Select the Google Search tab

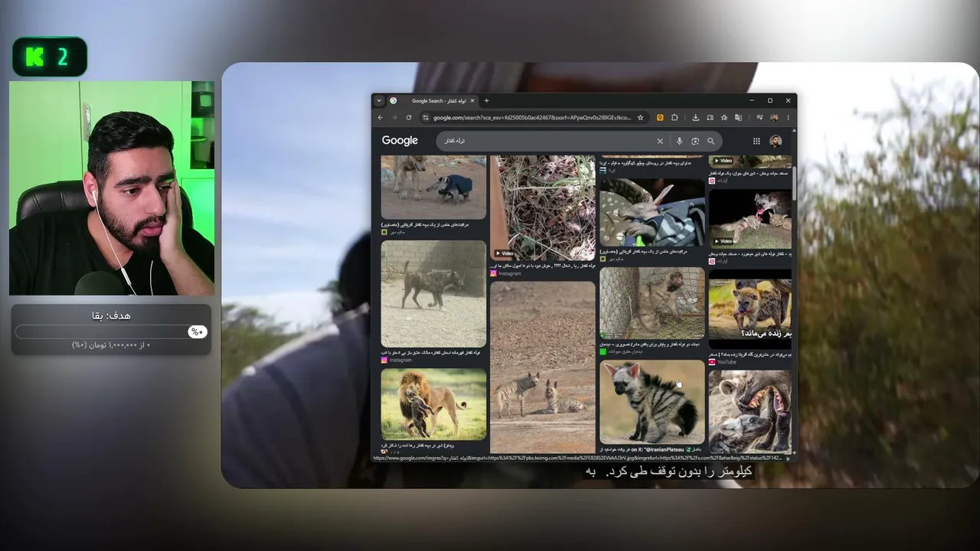coord(433,100)
